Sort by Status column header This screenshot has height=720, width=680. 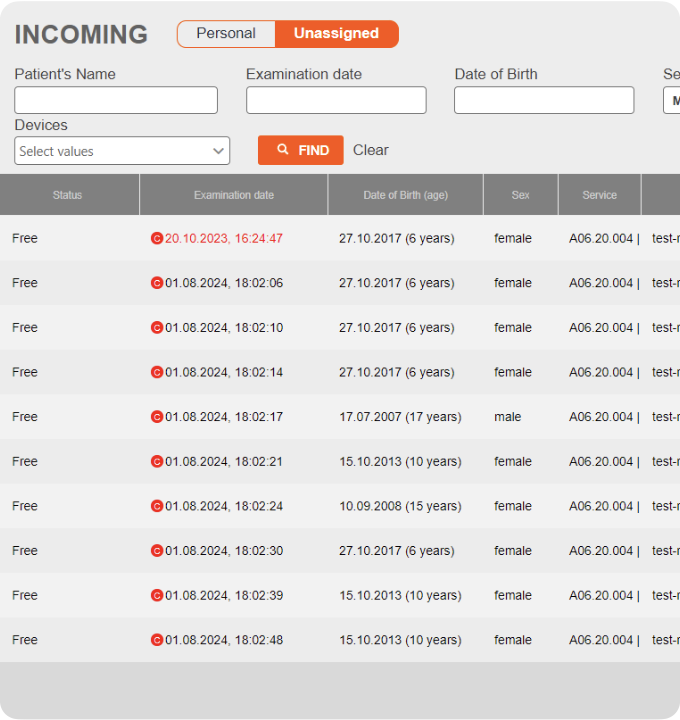tap(68, 195)
